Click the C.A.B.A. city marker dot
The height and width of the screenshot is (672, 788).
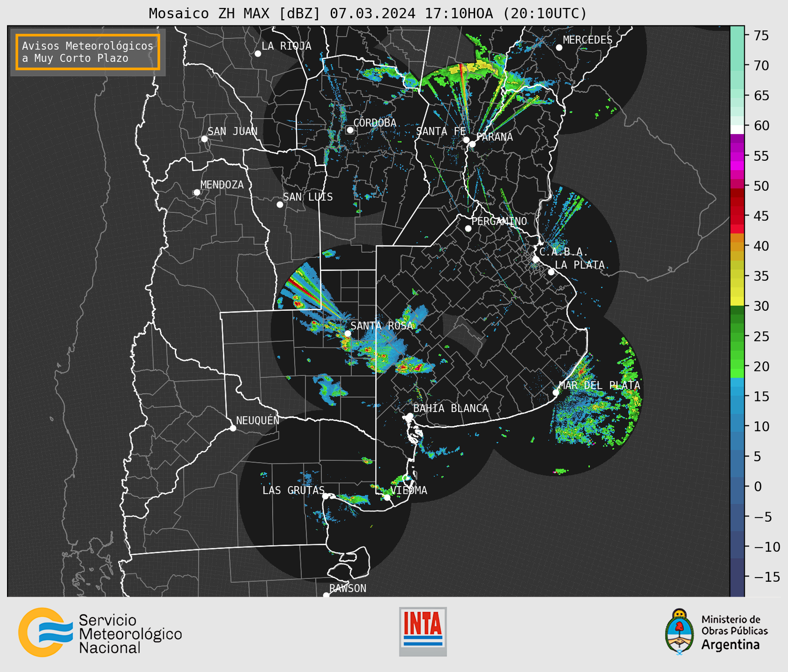pyautogui.click(x=536, y=259)
